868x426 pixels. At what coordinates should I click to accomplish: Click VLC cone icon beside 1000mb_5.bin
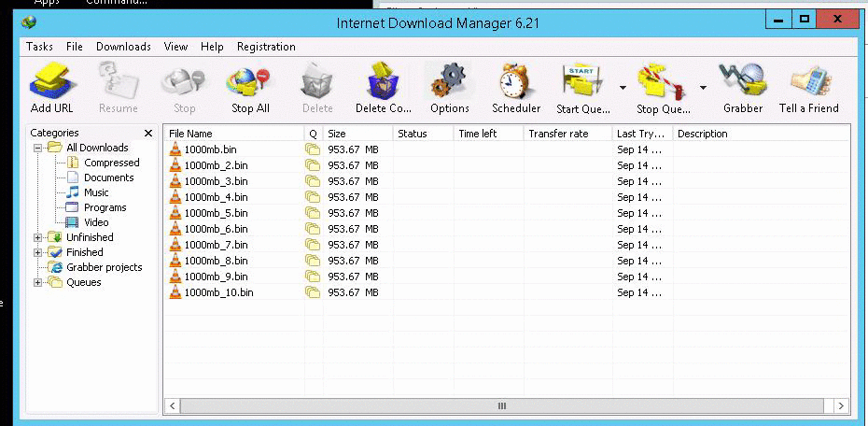click(x=175, y=213)
